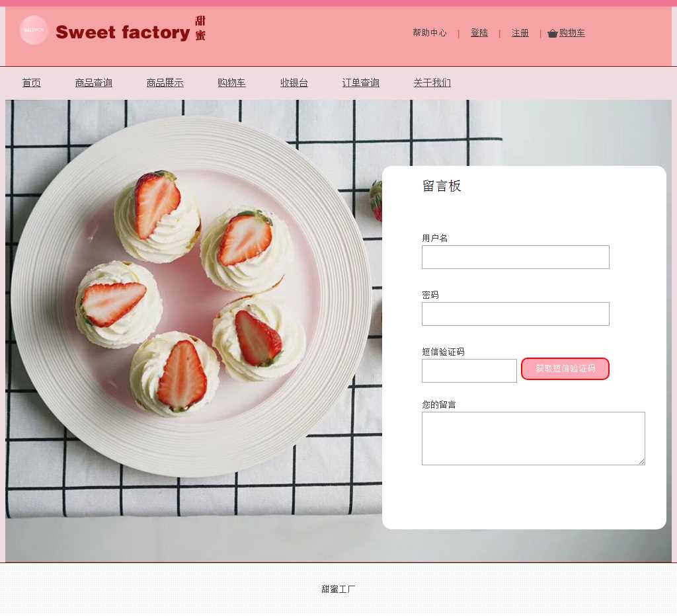Open 关于我们 about us menu item
The height and width of the screenshot is (616, 677).
432,83
